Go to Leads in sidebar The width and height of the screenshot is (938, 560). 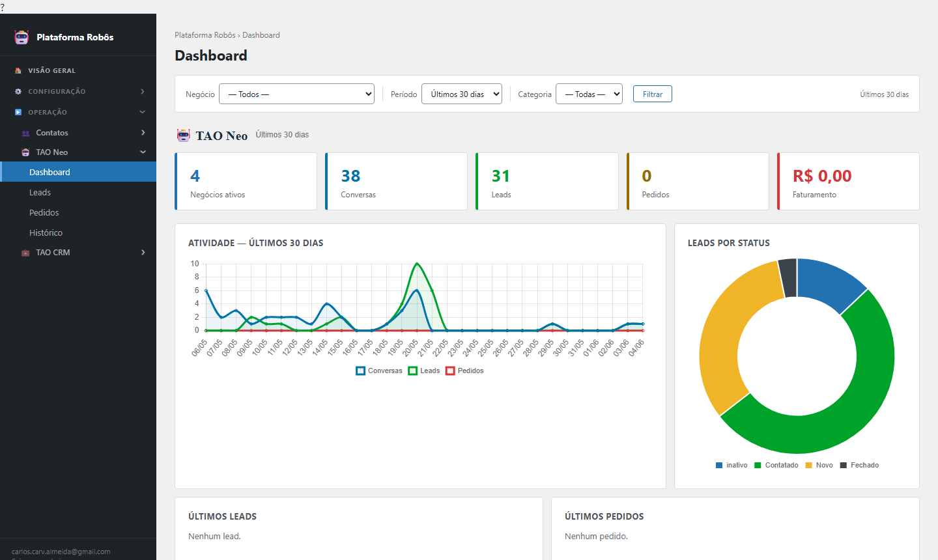[78, 192]
